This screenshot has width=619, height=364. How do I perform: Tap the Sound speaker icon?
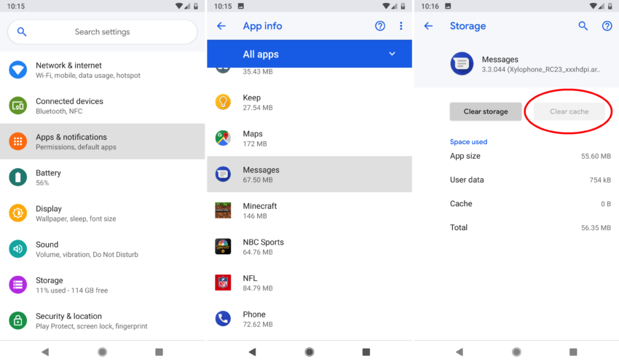point(17,249)
